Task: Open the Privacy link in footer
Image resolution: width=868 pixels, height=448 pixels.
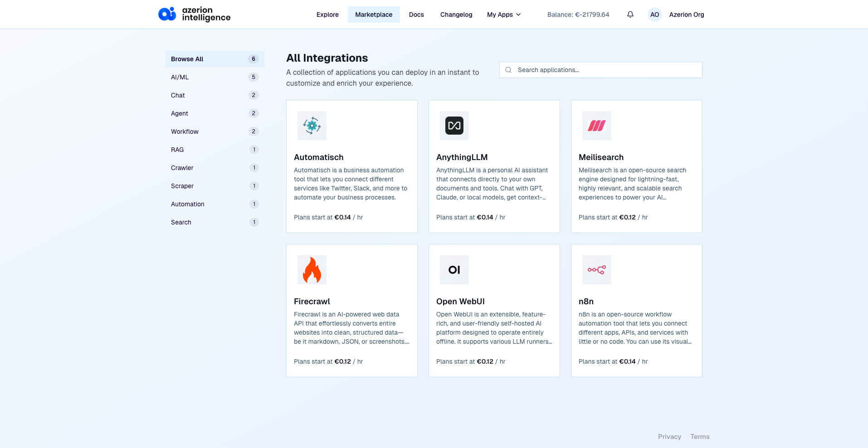Action: pos(669,437)
